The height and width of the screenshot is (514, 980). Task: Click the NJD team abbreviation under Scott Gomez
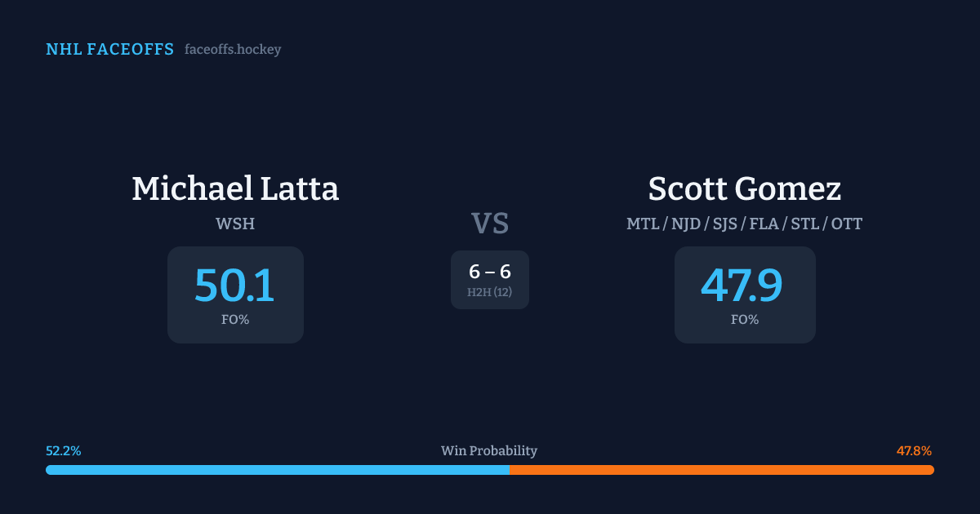pyautogui.click(x=687, y=224)
